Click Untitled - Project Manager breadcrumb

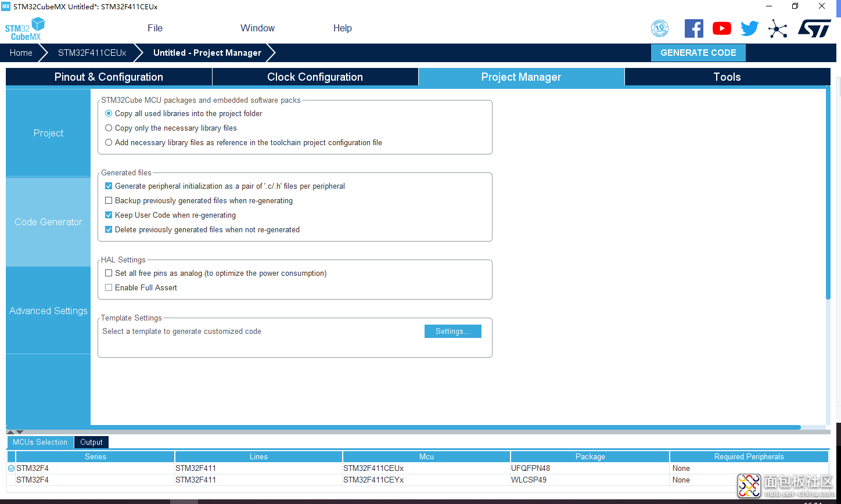pos(207,52)
